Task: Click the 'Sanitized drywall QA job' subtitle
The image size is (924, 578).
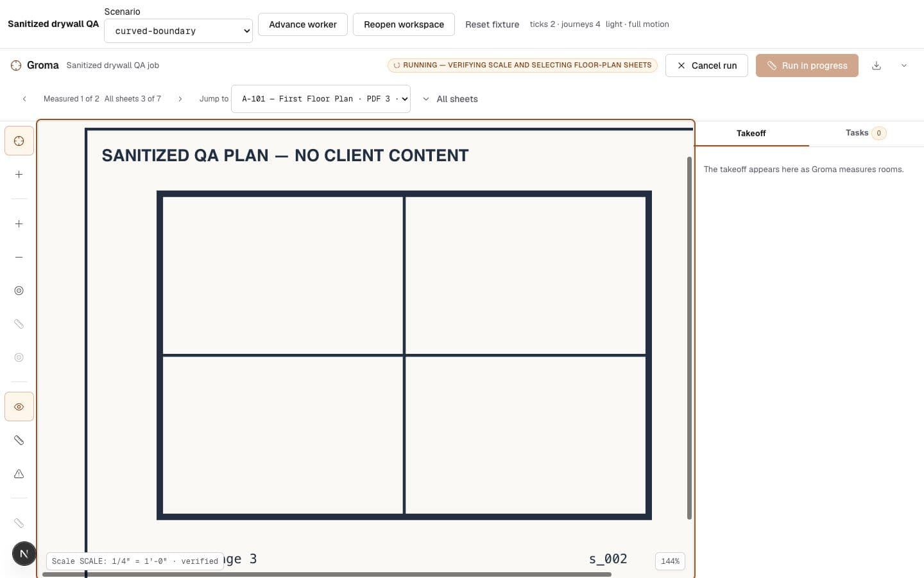Action: pos(113,66)
